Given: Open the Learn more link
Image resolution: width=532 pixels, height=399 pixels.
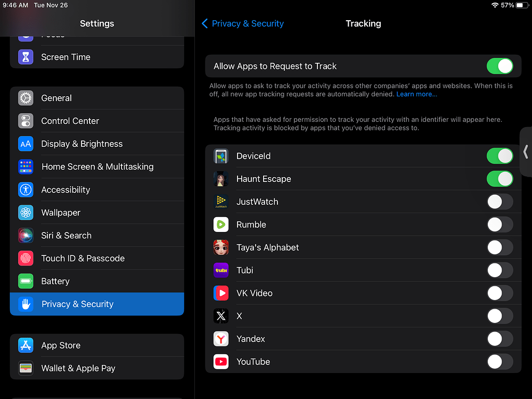Looking at the screenshot, I should click(416, 94).
